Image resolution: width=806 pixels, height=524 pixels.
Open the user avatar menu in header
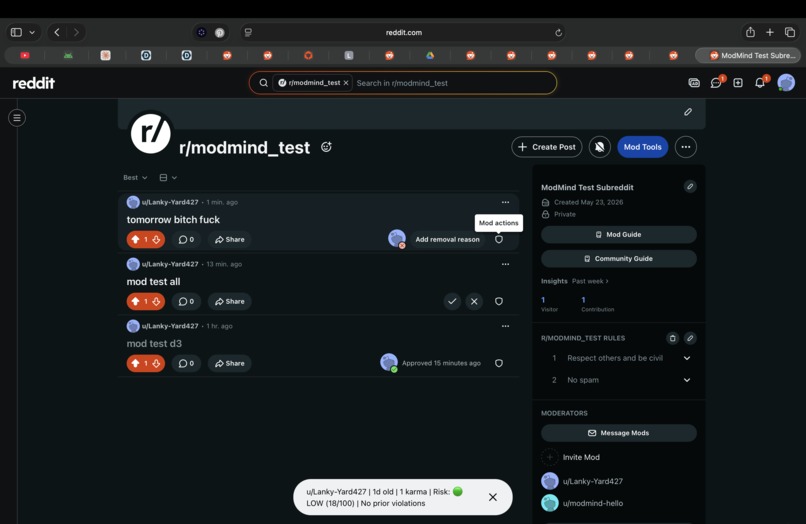click(786, 82)
